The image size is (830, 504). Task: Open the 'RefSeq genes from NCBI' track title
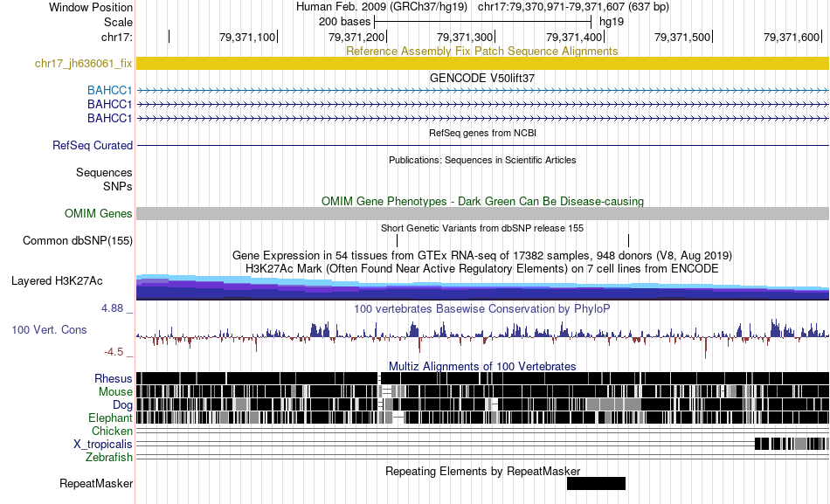pos(482,133)
